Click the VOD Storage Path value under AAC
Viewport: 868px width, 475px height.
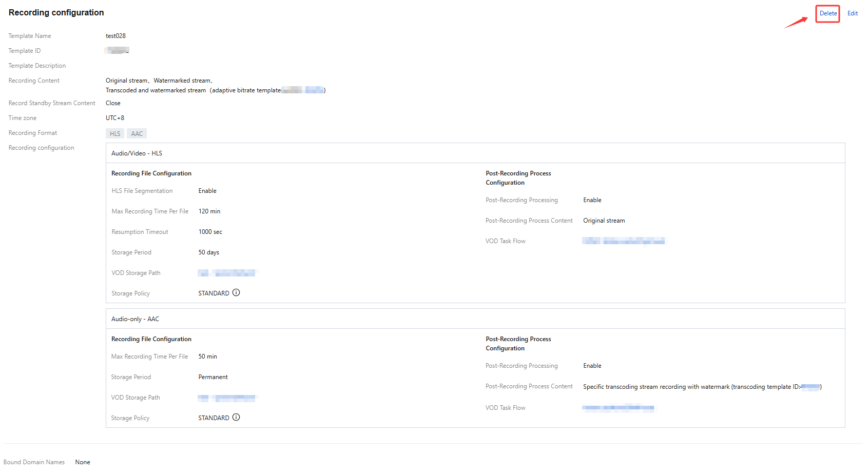pyautogui.click(x=226, y=398)
